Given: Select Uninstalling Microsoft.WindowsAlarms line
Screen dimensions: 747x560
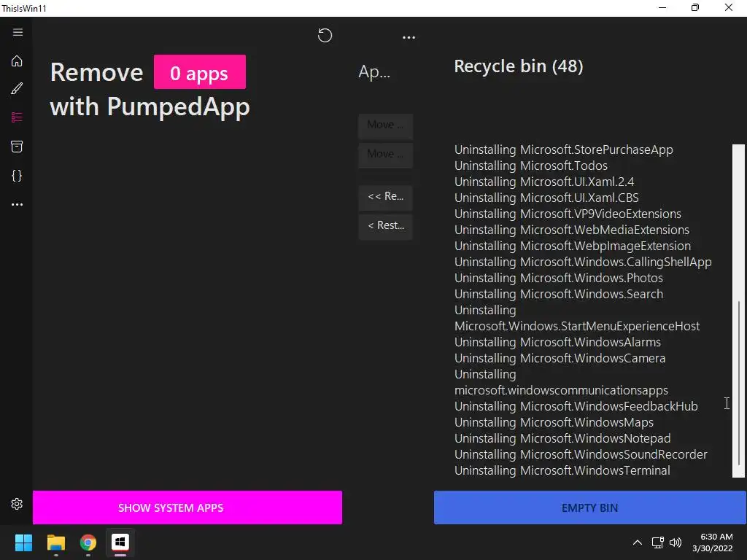Looking at the screenshot, I should [558, 342].
